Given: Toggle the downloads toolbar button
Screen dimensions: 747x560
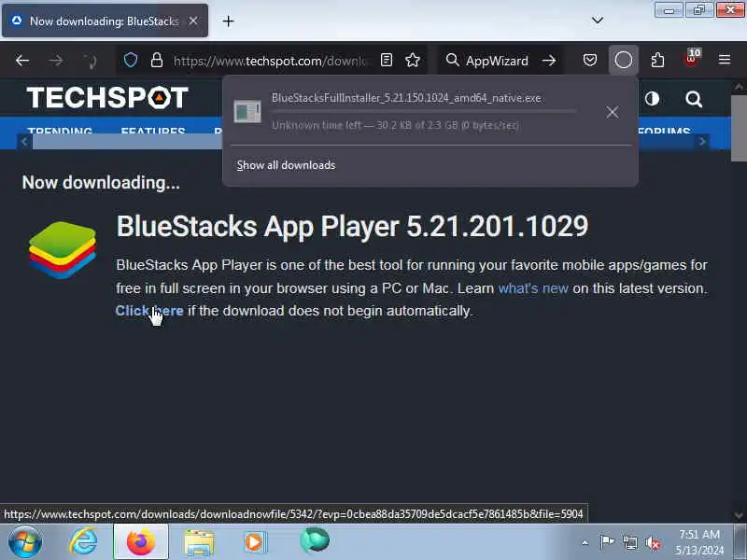Looking at the screenshot, I should click(x=623, y=60).
